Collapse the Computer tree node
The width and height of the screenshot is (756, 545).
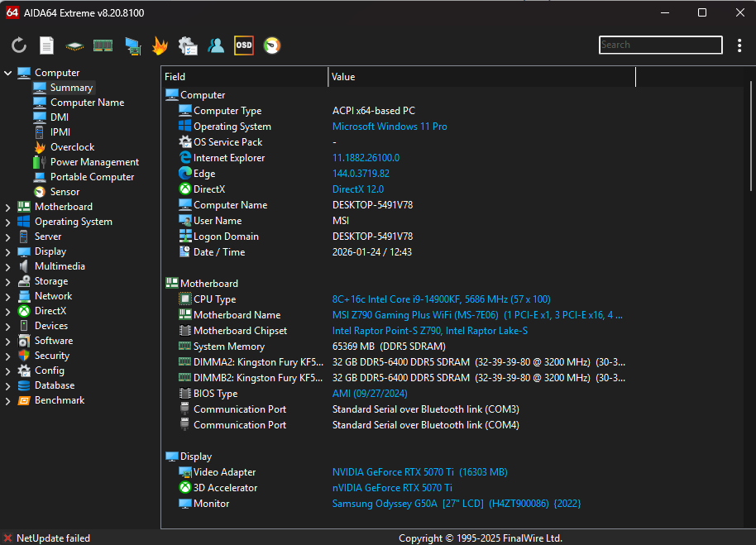(8, 73)
